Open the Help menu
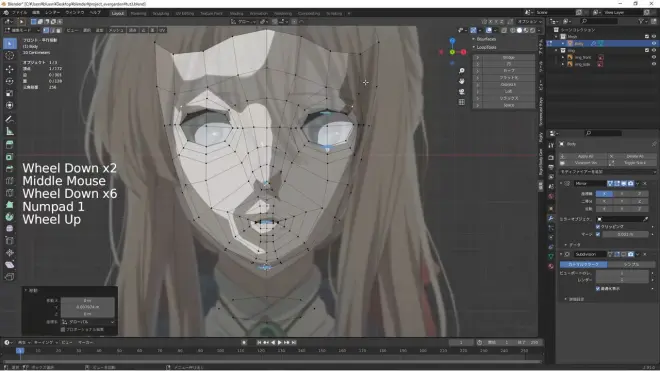The width and height of the screenshot is (660, 371). point(95,13)
